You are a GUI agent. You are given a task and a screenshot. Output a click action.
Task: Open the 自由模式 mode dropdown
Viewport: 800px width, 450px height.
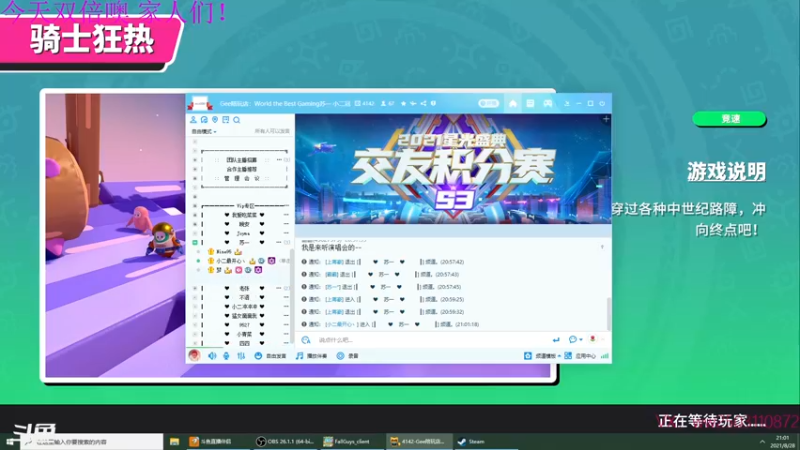(x=204, y=132)
